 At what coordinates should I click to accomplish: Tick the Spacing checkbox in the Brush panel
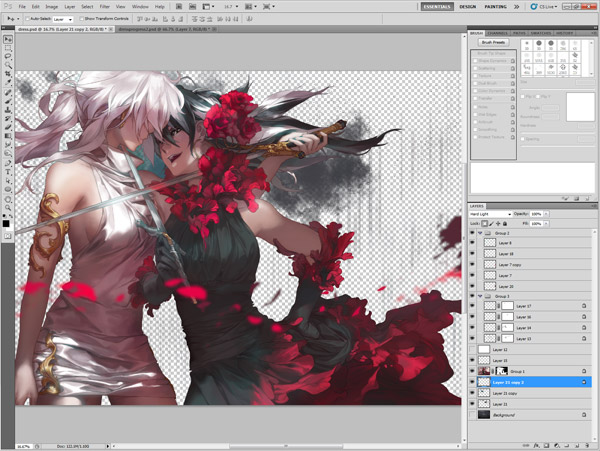(x=523, y=139)
